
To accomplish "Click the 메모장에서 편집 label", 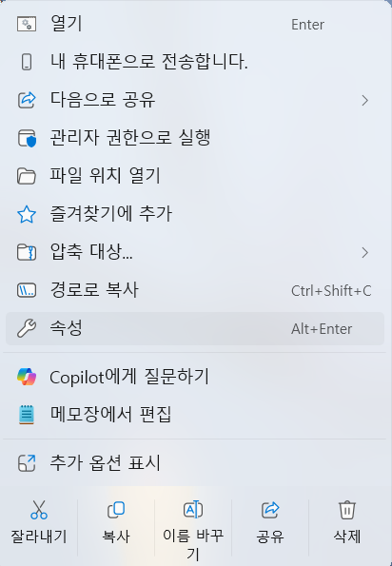I will click(110, 415).
